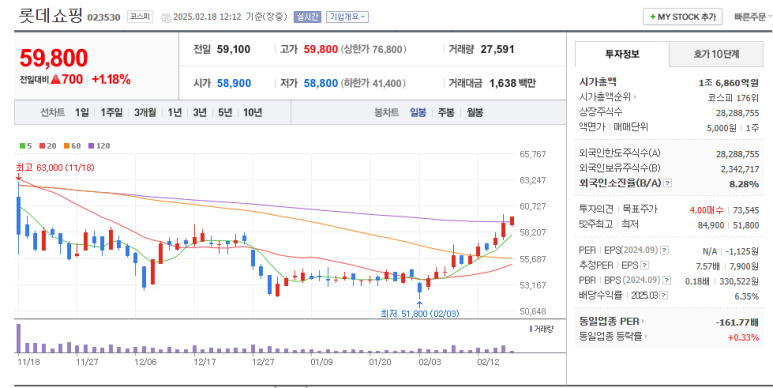Image resolution: width=773 pixels, height=388 pixels.
Task: Click the 1조 6,860억원 market cap value
Action: click(x=729, y=82)
